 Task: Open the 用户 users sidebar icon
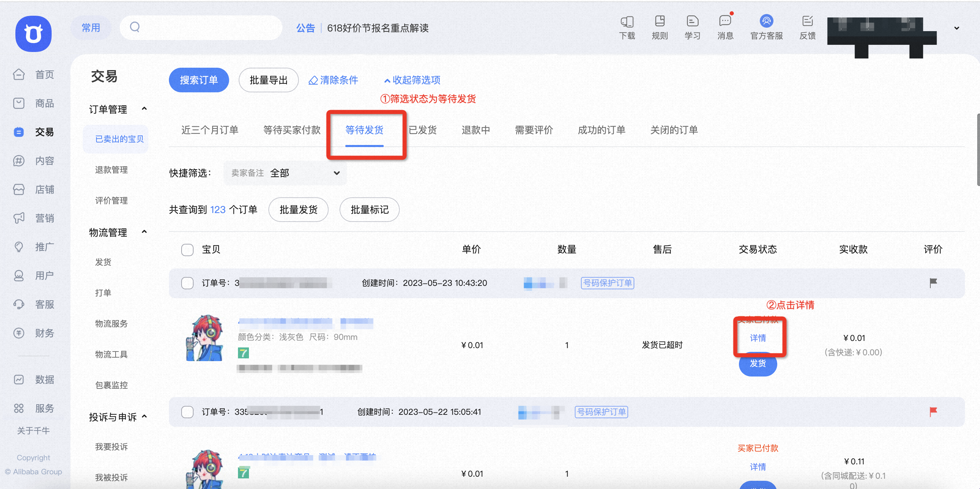pos(19,276)
